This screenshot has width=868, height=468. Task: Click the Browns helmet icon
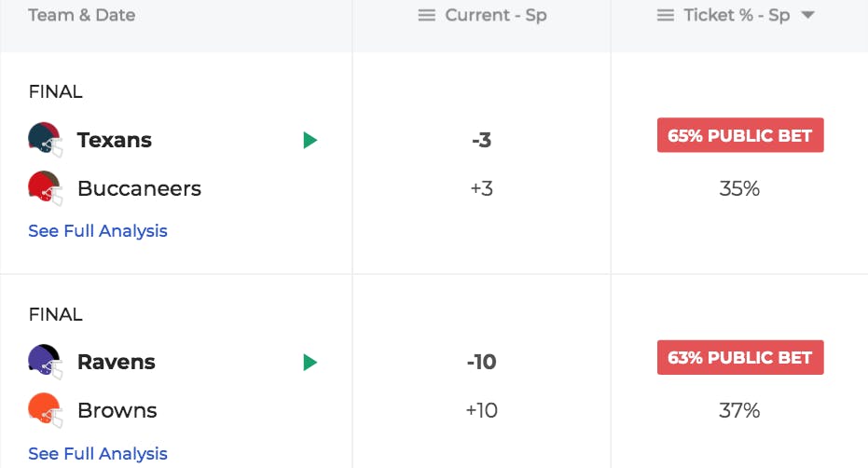[45, 410]
